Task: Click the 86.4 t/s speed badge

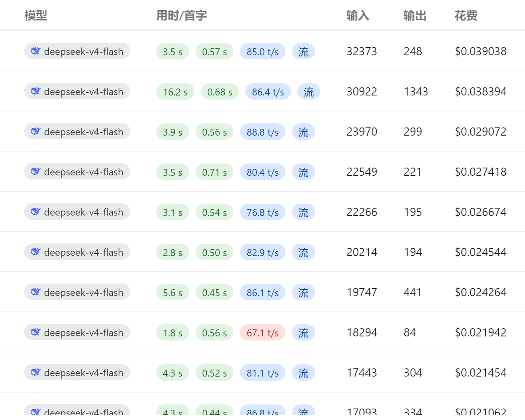Action: click(x=268, y=92)
